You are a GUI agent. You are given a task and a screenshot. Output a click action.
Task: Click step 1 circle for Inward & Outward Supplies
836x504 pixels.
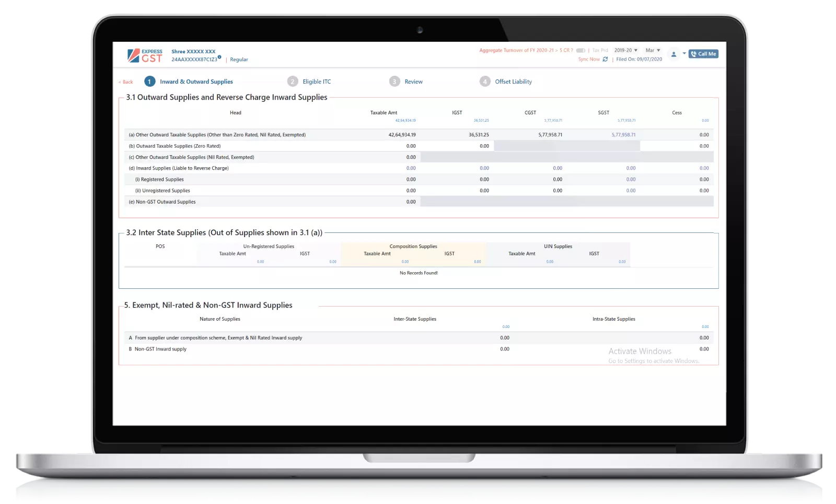(x=149, y=81)
